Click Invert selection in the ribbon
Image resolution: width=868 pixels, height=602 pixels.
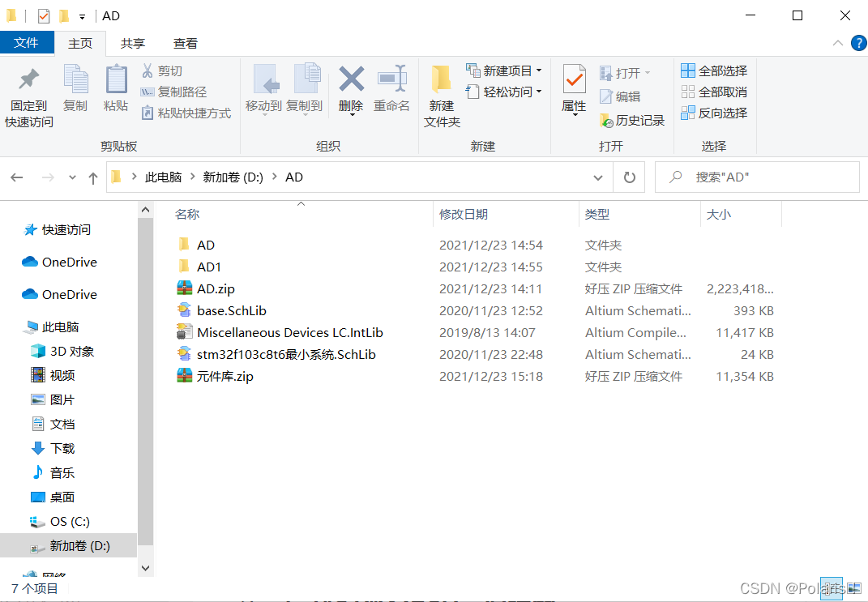(x=714, y=113)
